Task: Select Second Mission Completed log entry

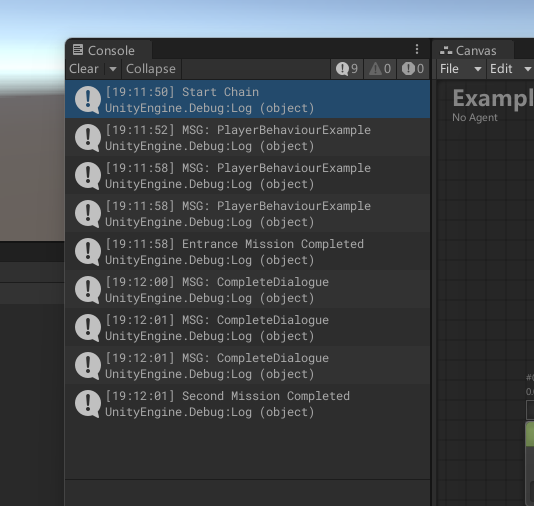Action: [x=248, y=404]
